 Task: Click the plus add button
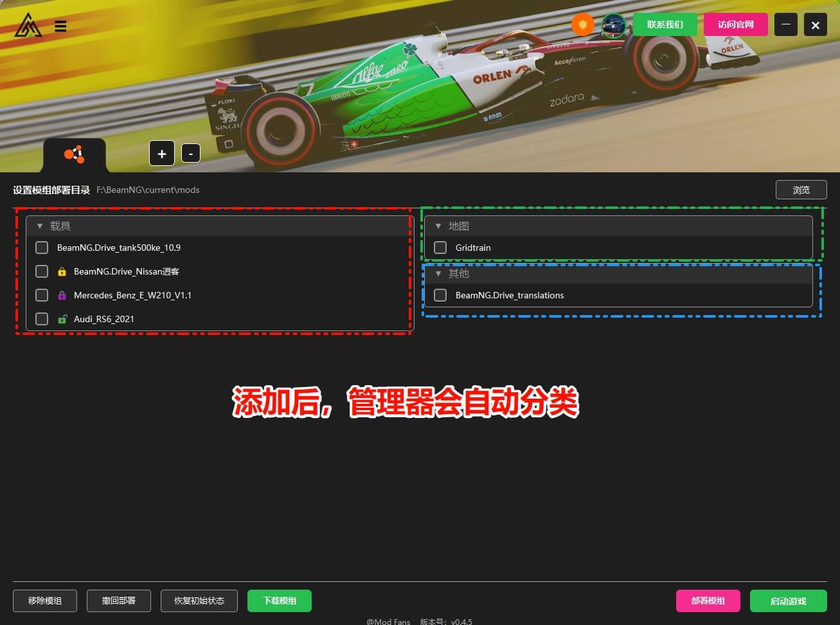click(x=162, y=154)
